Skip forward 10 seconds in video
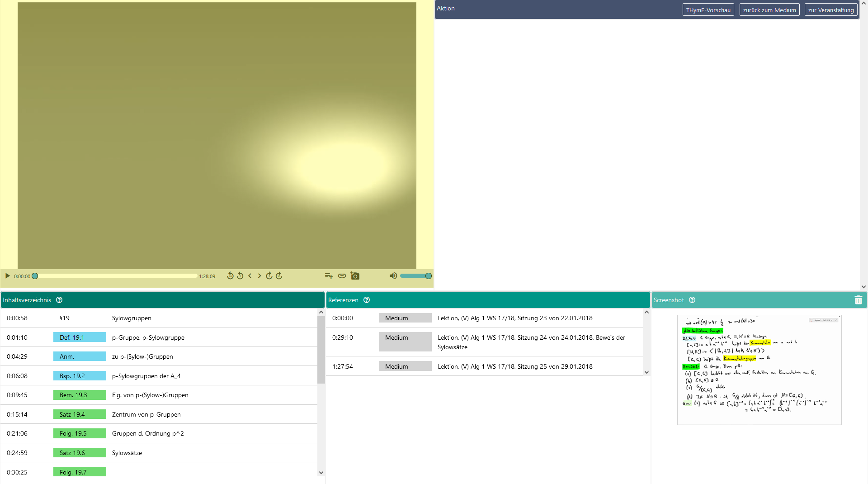The height and width of the screenshot is (484, 868). click(279, 276)
